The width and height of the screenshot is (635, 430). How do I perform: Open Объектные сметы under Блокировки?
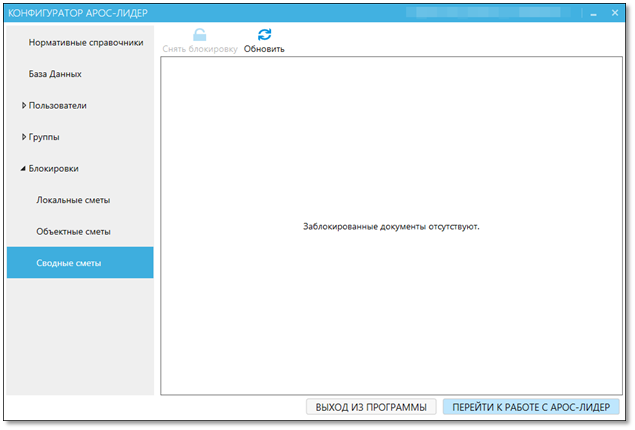[x=73, y=232]
